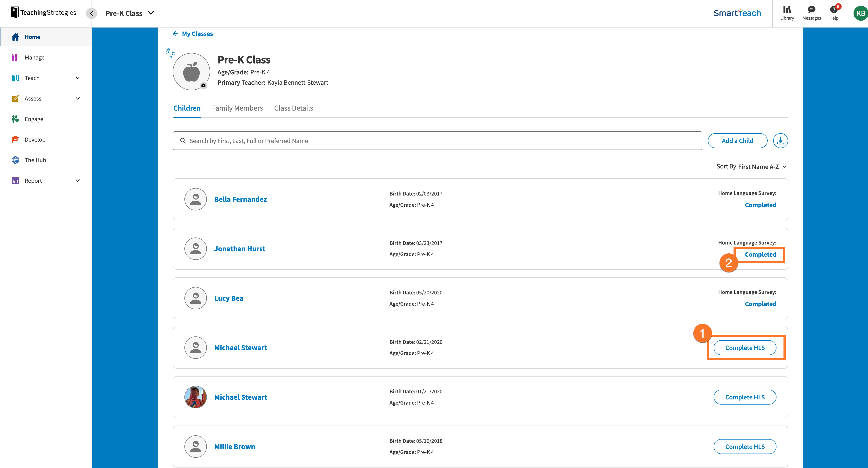
Task: Collapse sidebar with the back chevron
Action: tap(91, 13)
